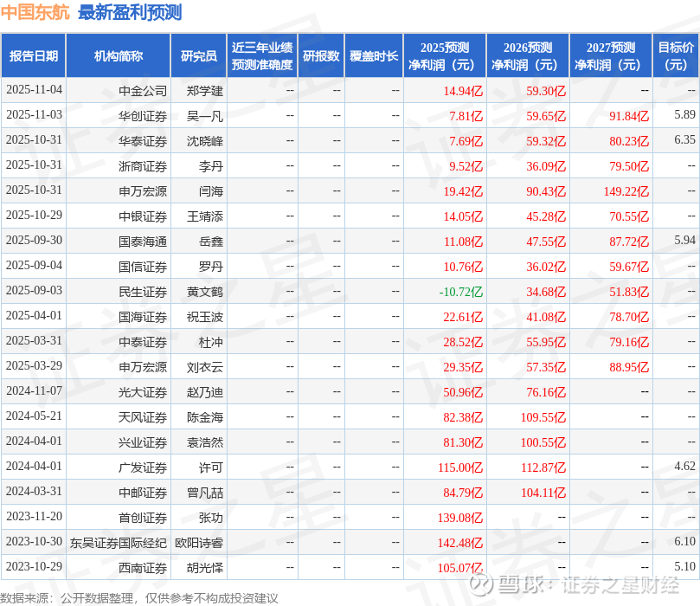Viewport: 700px width, 606px height.
Task: Click the 数据来源 footnote text
Action: tap(138, 598)
